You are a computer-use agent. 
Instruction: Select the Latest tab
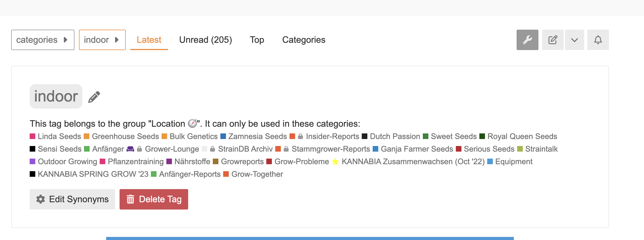coord(149,40)
